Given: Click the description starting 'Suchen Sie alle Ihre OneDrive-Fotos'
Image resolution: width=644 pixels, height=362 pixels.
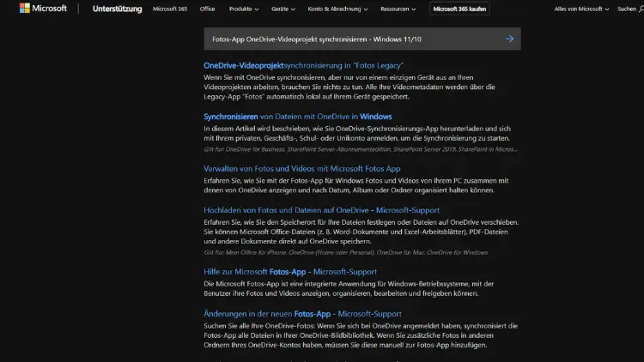Looking at the screenshot, I should click(361, 335).
